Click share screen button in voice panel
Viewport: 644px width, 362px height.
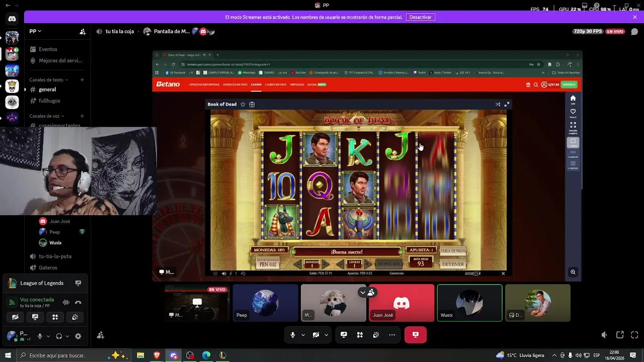[35, 317]
